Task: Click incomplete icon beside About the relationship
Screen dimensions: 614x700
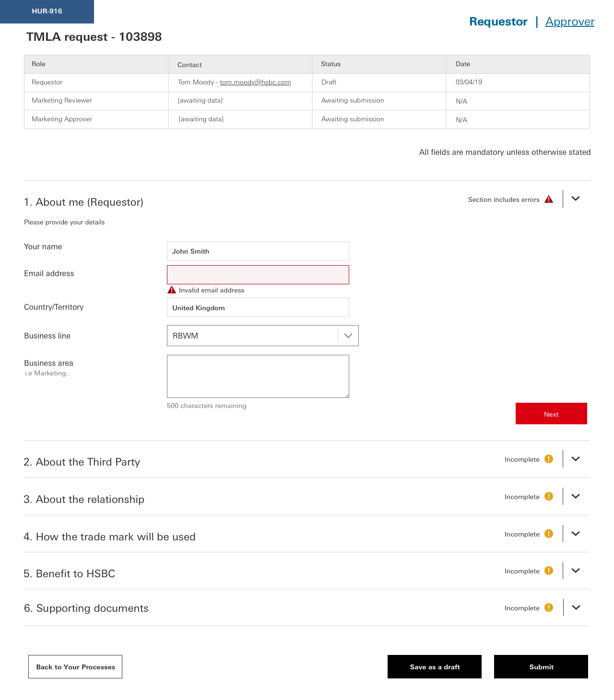Action: coord(549,496)
